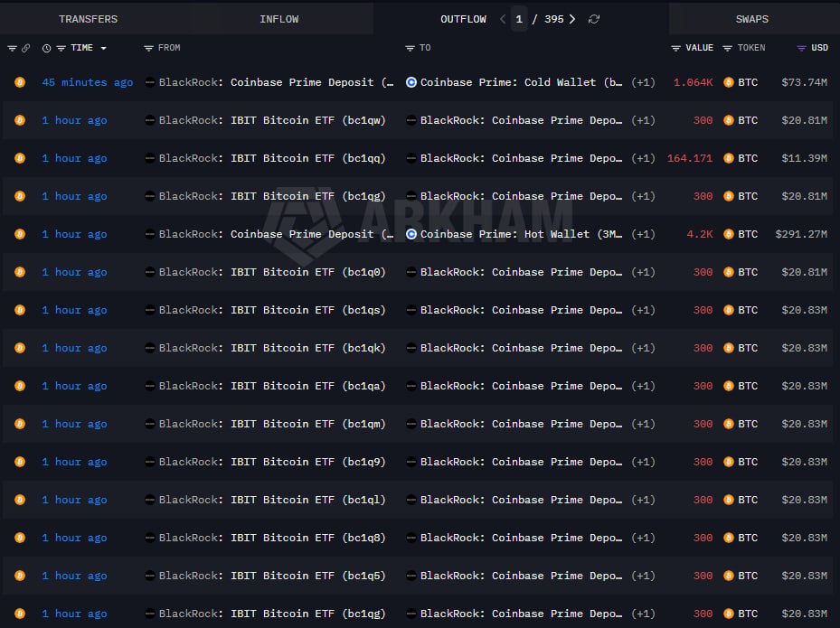Open the leftmost filter icon in header

(x=12, y=48)
